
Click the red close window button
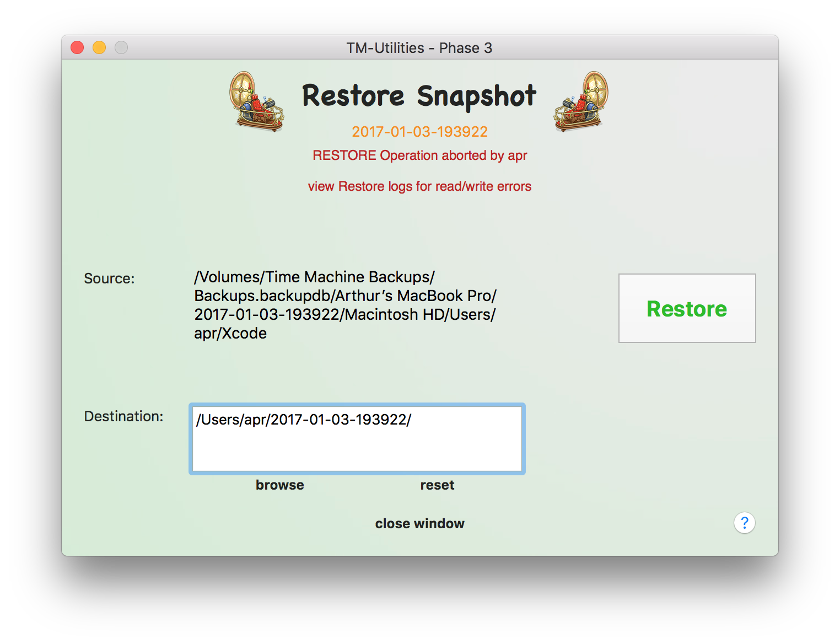click(77, 48)
